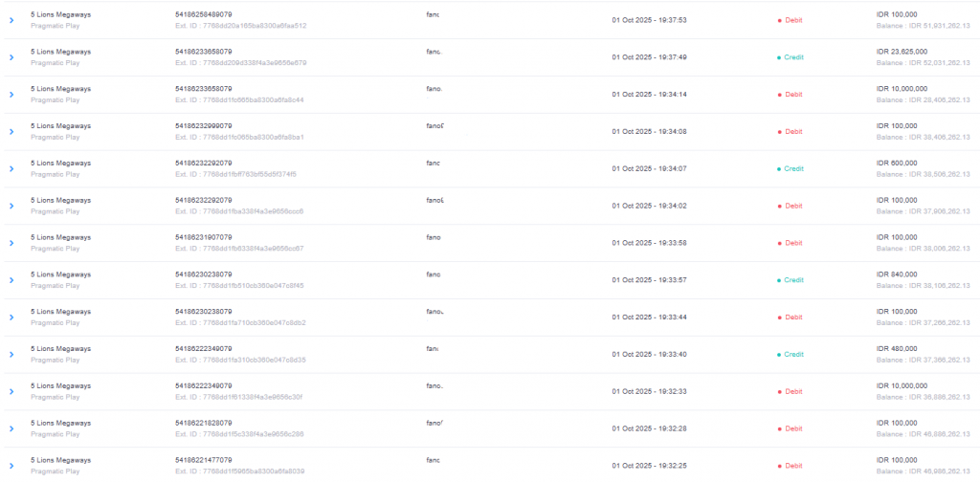980x482 pixels.
Task: Click the Credit status at 19:33:57
Action: [792, 280]
